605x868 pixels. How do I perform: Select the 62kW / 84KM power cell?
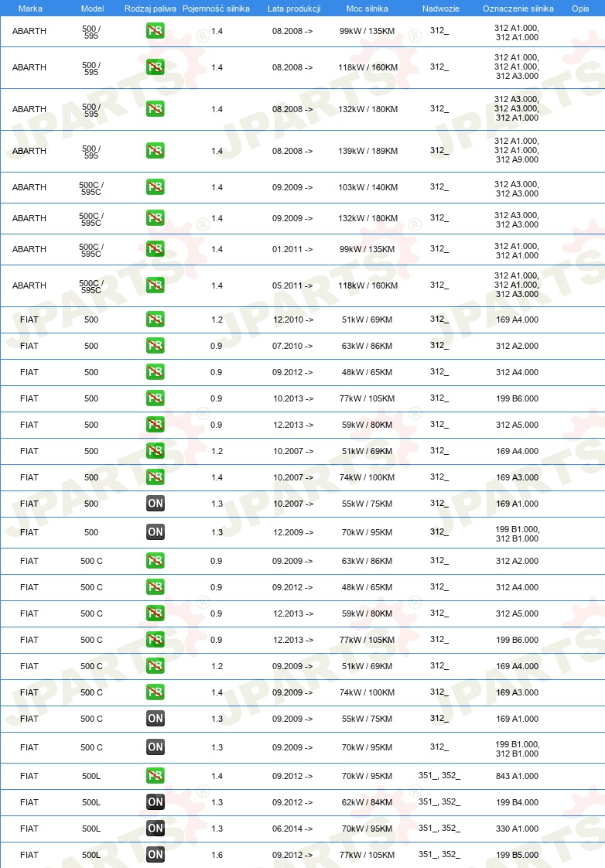click(367, 802)
